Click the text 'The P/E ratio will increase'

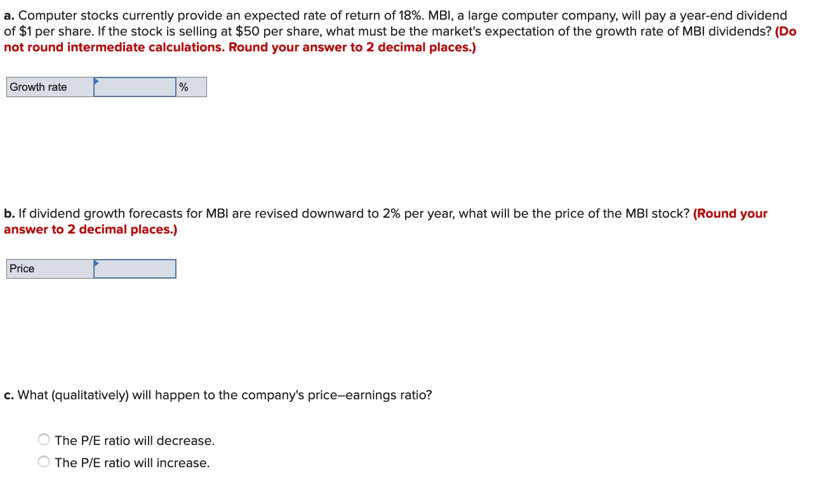tap(134, 463)
